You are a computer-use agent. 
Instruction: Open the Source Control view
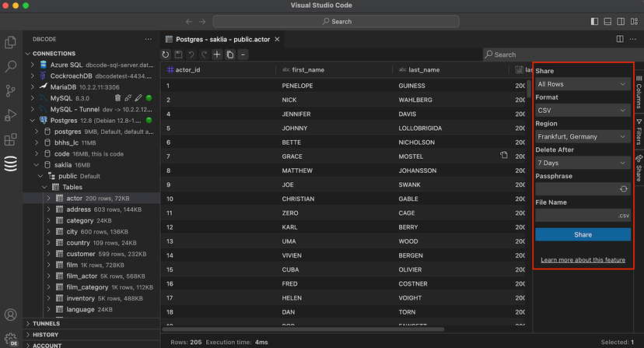(x=10, y=90)
